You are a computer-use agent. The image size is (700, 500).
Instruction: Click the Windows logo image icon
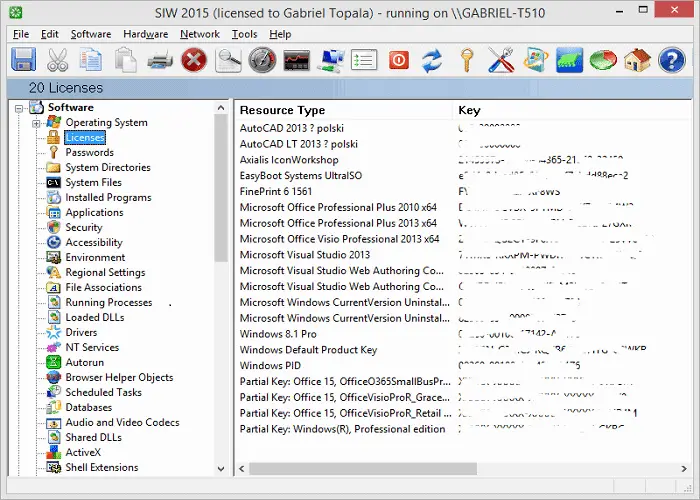click(535, 60)
